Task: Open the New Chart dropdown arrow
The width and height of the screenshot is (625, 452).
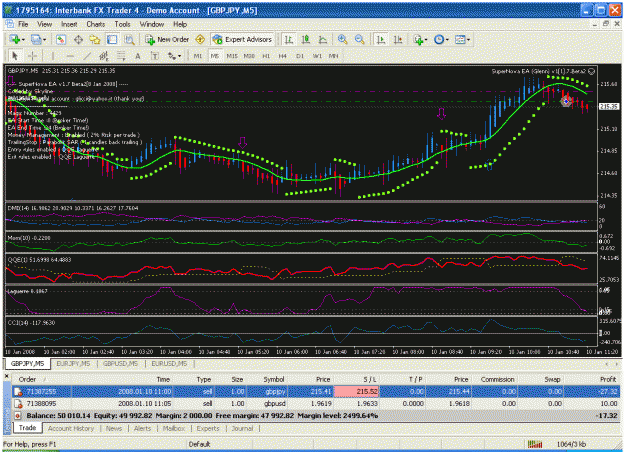Action: (x=24, y=40)
